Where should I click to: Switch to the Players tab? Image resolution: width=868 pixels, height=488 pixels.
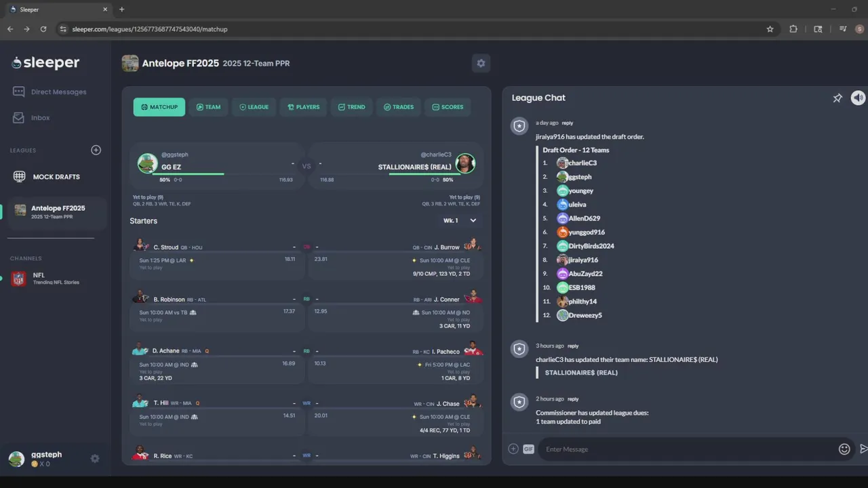pos(303,107)
